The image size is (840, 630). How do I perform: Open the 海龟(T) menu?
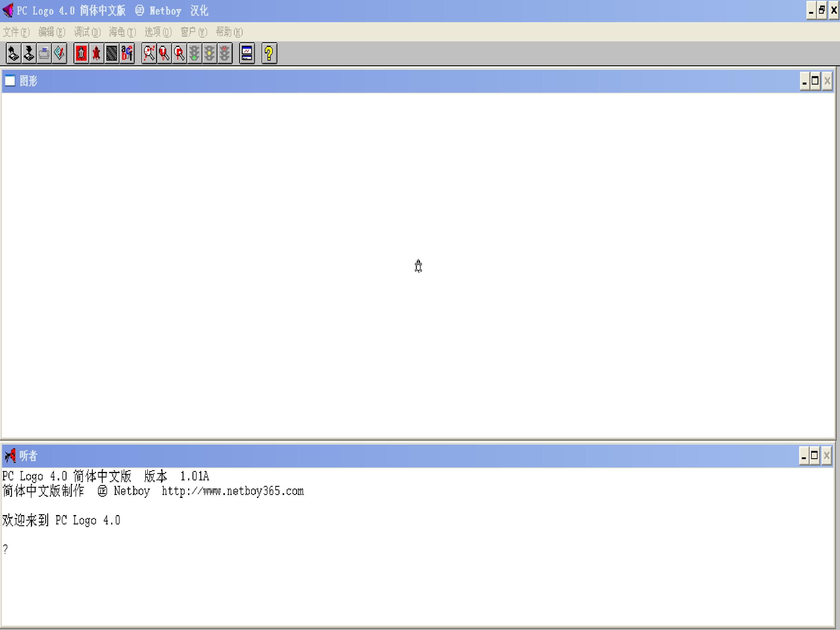coord(122,32)
